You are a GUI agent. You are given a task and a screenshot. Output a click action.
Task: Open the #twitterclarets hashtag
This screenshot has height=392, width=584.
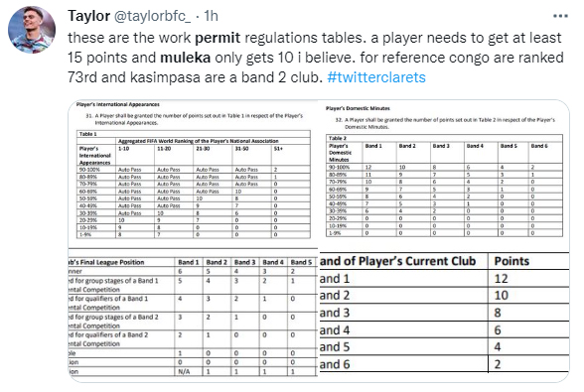point(376,77)
